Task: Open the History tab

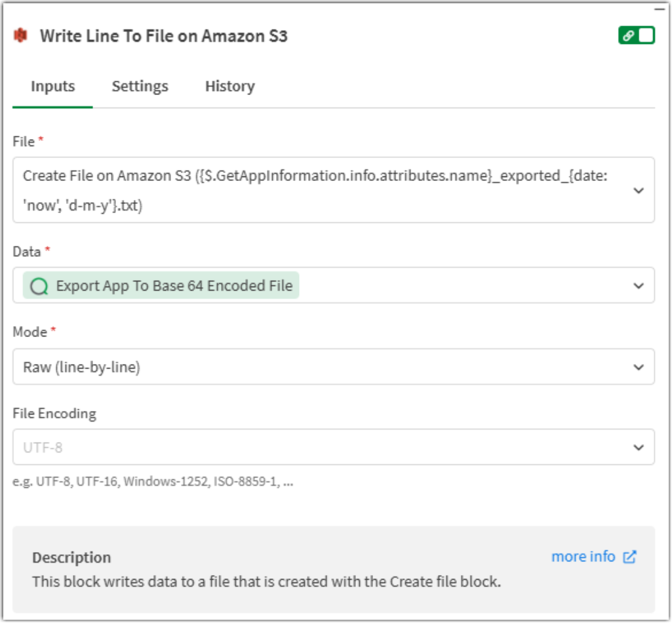Action: coord(229,87)
